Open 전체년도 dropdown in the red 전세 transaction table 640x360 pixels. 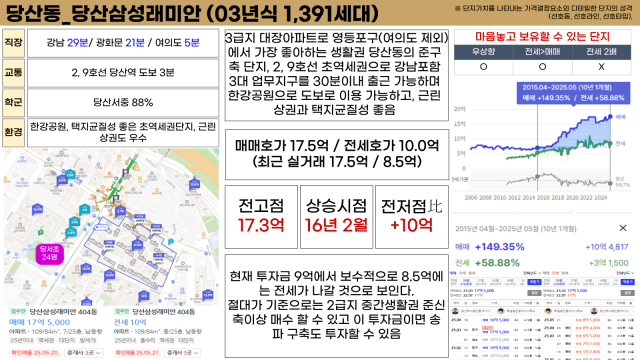click(x=625, y=273)
